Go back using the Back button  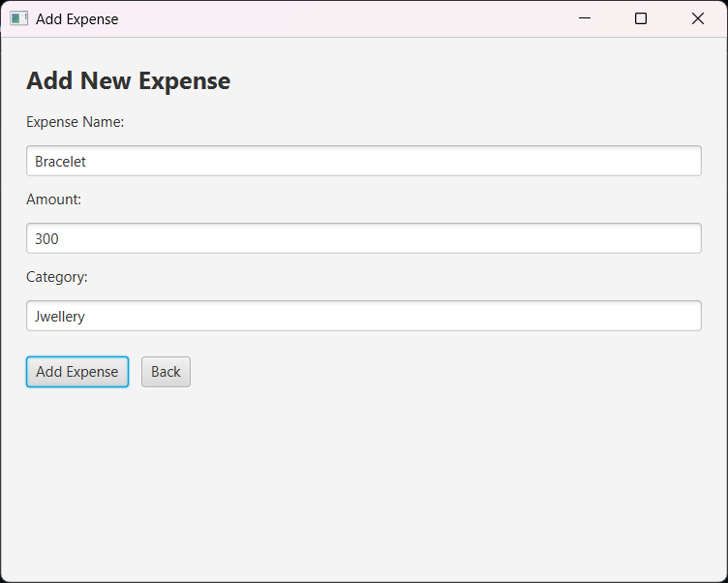[x=166, y=372]
